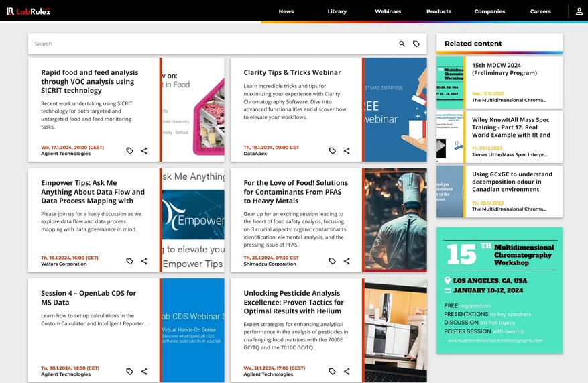Click tag icon on OpenLab CDS Session 4 card
Screen dimensions: 588x383
[x=130, y=371]
